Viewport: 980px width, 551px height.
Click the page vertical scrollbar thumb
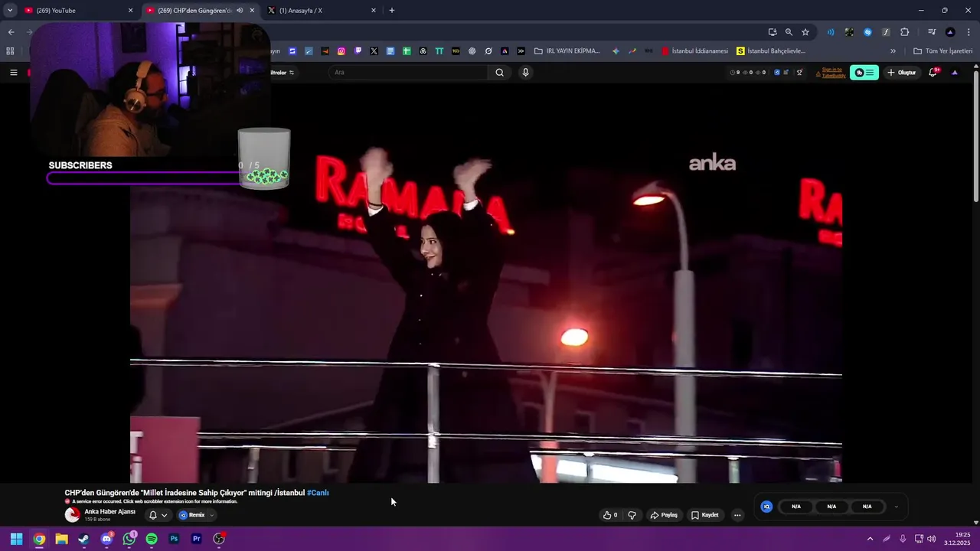pos(975,136)
